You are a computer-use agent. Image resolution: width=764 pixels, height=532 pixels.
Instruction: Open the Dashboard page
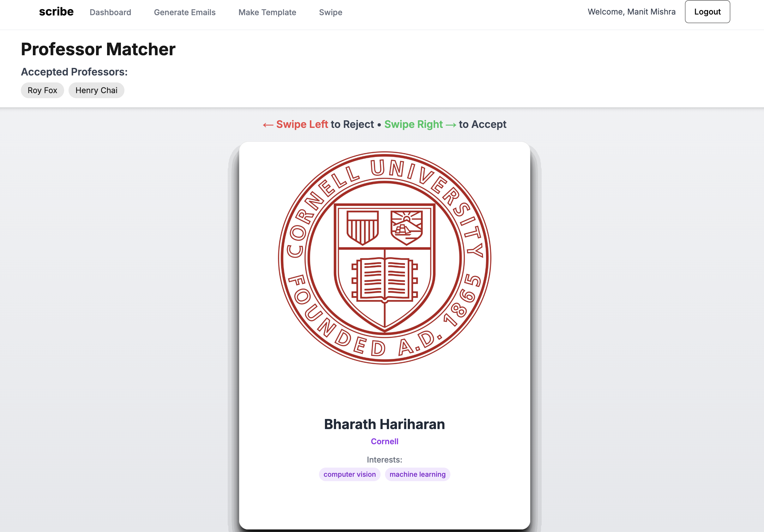[x=110, y=12]
